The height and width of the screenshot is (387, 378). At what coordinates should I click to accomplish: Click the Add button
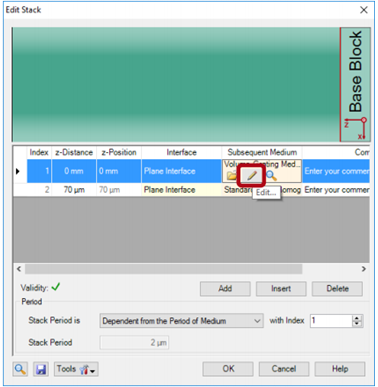point(225,289)
